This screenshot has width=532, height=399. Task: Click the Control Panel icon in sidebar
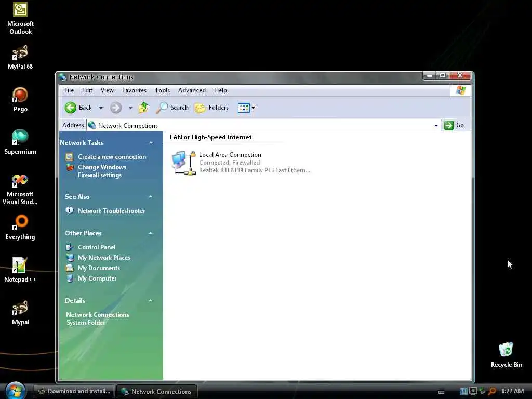[x=70, y=247]
